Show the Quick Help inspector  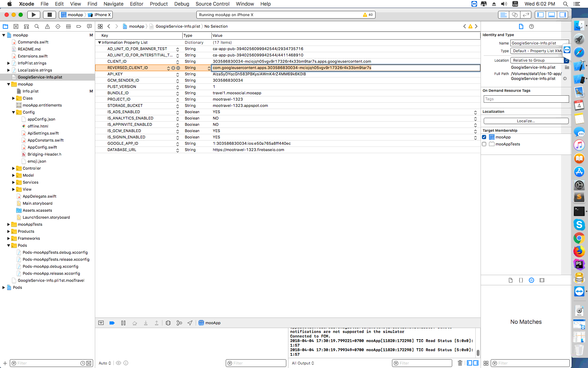(x=531, y=27)
